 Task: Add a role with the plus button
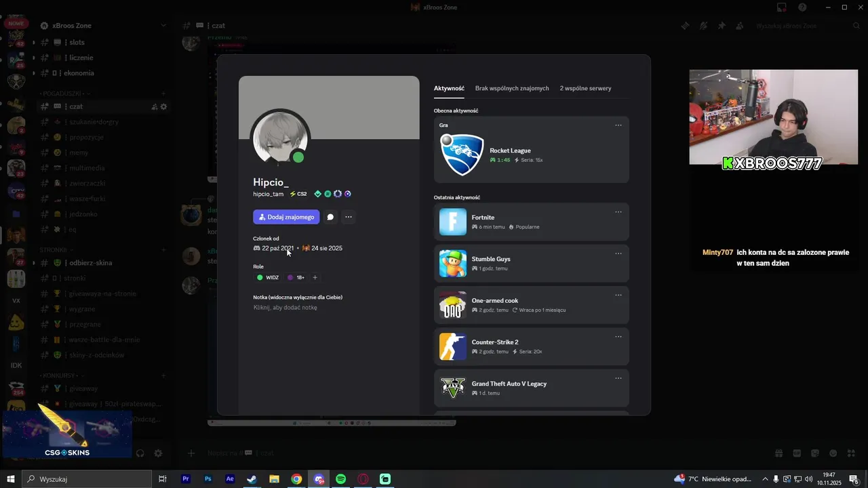coord(315,277)
